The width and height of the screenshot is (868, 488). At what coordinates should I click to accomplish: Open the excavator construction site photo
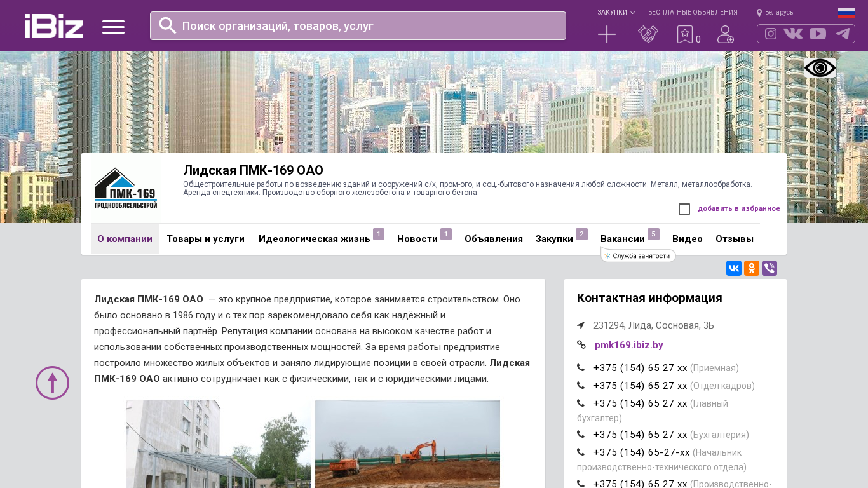[x=407, y=444]
